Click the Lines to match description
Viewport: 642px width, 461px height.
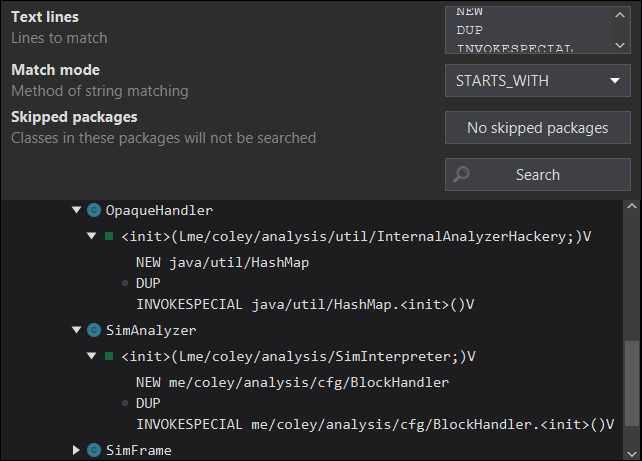click(x=59, y=38)
